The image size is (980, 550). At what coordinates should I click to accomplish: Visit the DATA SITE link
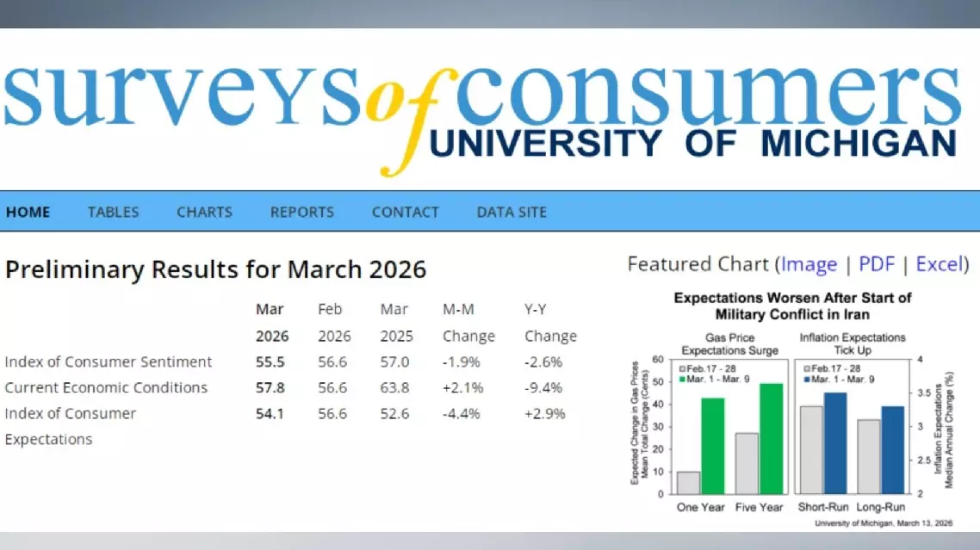click(512, 212)
